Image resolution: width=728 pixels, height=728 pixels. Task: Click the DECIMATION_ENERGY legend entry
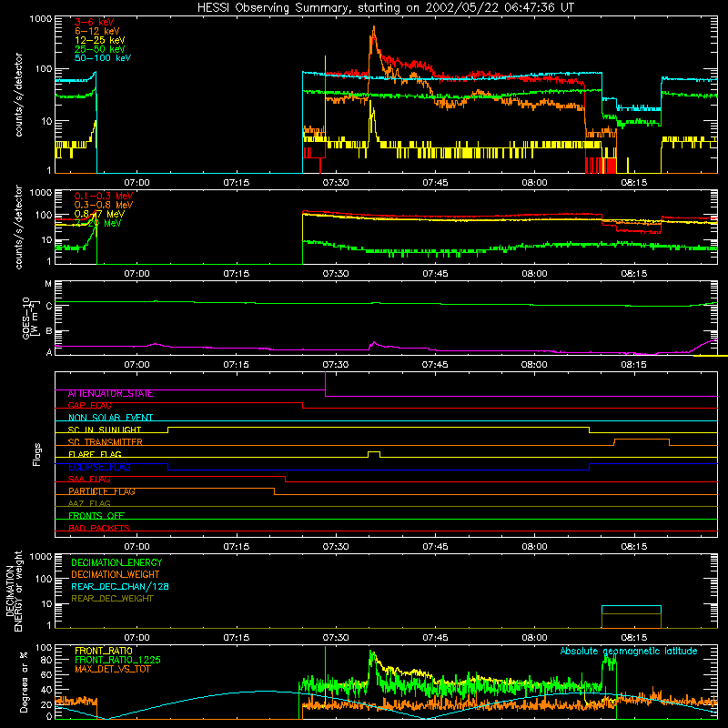(116, 562)
